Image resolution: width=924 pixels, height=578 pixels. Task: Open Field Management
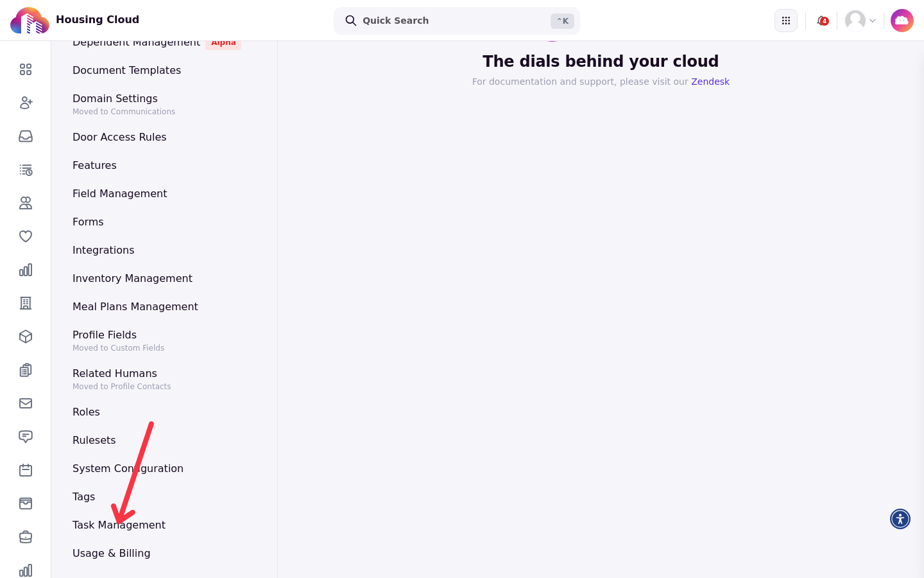point(119,193)
